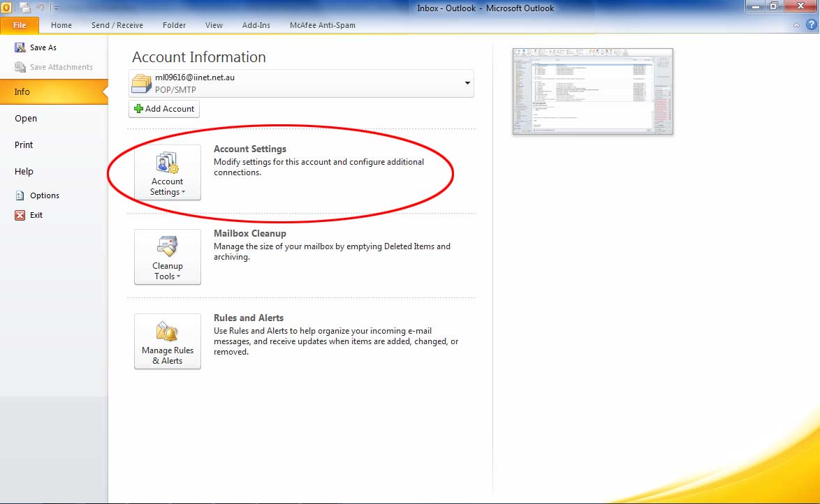The width and height of the screenshot is (820, 504).
Task: Click the Account Settings section heading
Action: click(250, 149)
